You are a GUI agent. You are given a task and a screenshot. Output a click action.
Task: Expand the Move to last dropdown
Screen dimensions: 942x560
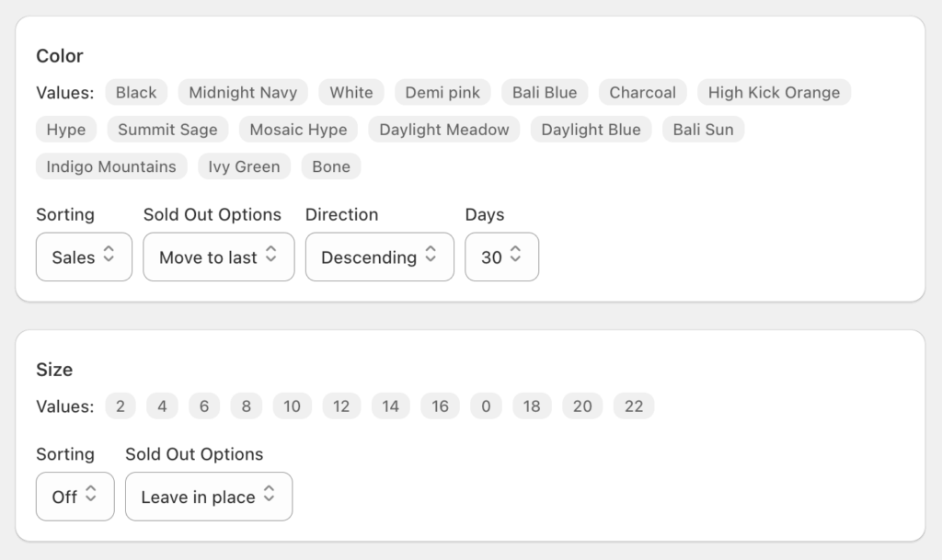click(x=218, y=257)
